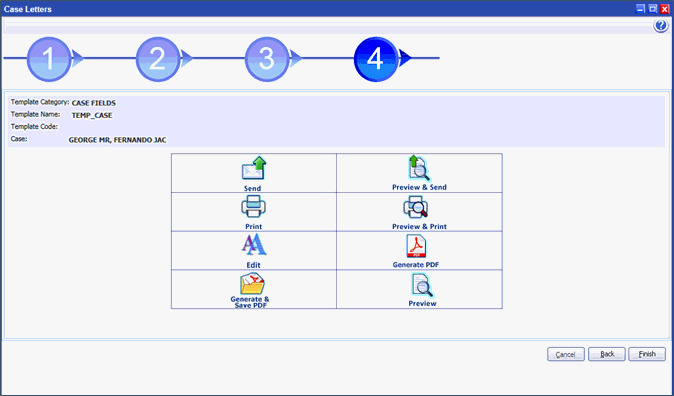Click the Back button
This screenshot has width=674, height=396.
coord(607,354)
